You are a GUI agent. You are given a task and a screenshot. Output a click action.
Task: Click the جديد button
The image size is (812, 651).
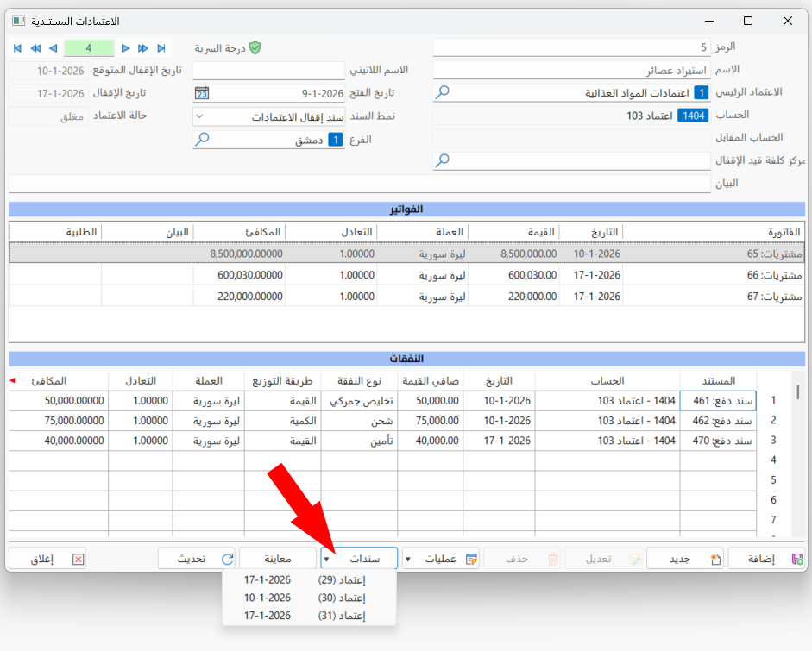click(687, 559)
